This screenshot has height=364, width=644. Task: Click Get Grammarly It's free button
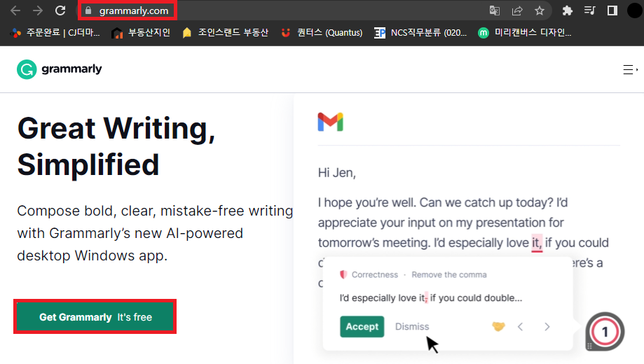pyautogui.click(x=95, y=317)
